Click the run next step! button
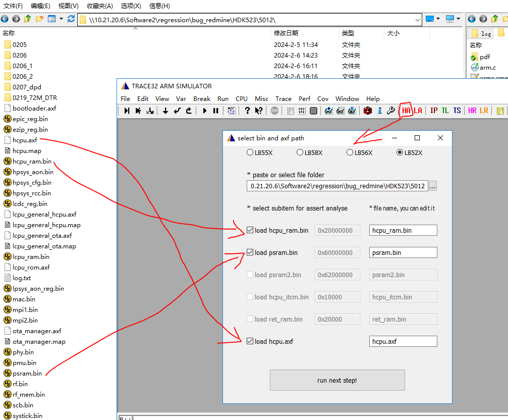Image resolution: width=508 pixels, height=420 pixels. (337, 380)
